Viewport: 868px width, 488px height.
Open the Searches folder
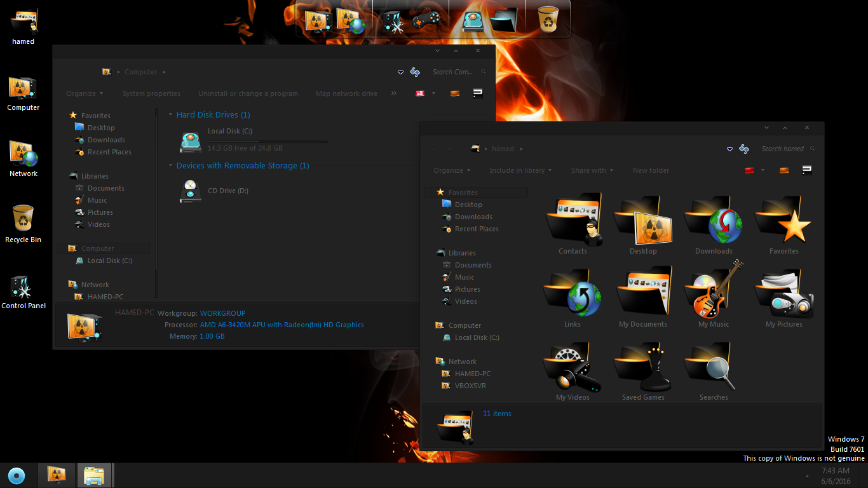click(x=714, y=370)
